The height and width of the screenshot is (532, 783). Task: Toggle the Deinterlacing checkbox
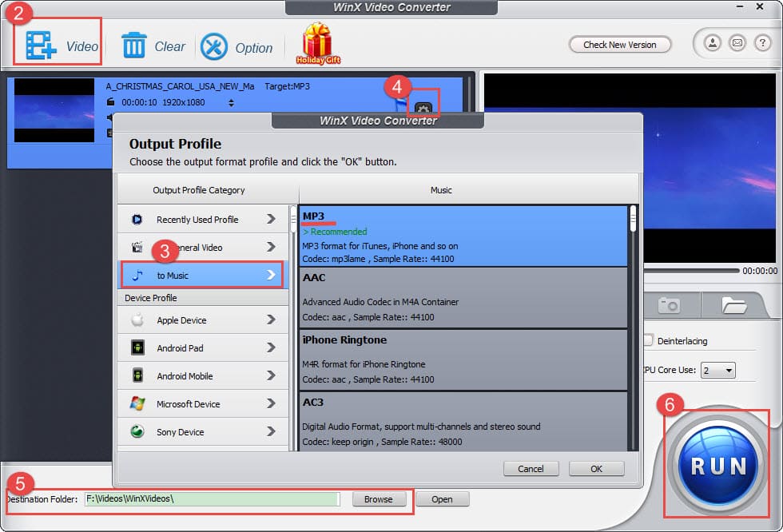648,340
